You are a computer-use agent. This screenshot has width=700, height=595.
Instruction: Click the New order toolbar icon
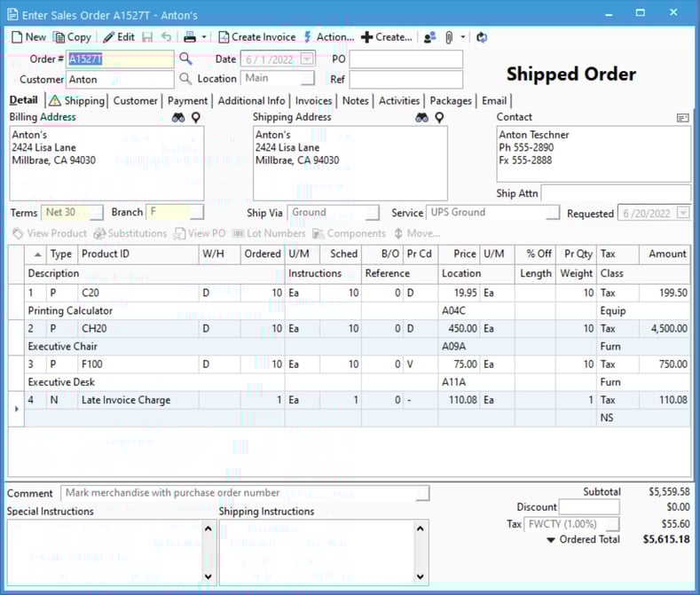18,37
